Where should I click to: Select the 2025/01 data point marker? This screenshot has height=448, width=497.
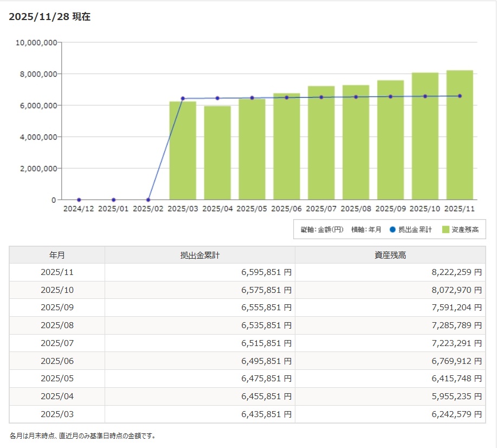114,200
